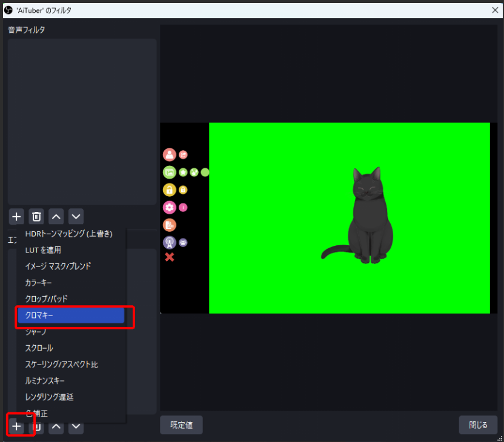The height and width of the screenshot is (442, 504).
Task: Click the pink gear settings icon in preview
Action: [170, 207]
